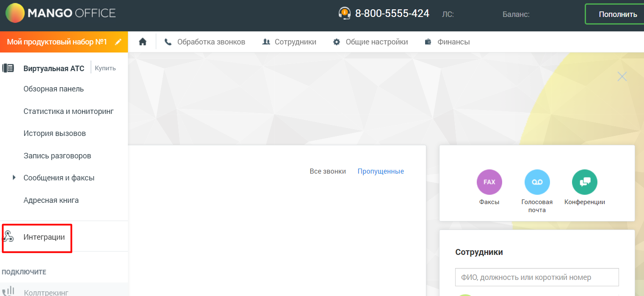Open the Сотрудники menu
The height and width of the screenshot is (296, 644).
pos(289,42)
